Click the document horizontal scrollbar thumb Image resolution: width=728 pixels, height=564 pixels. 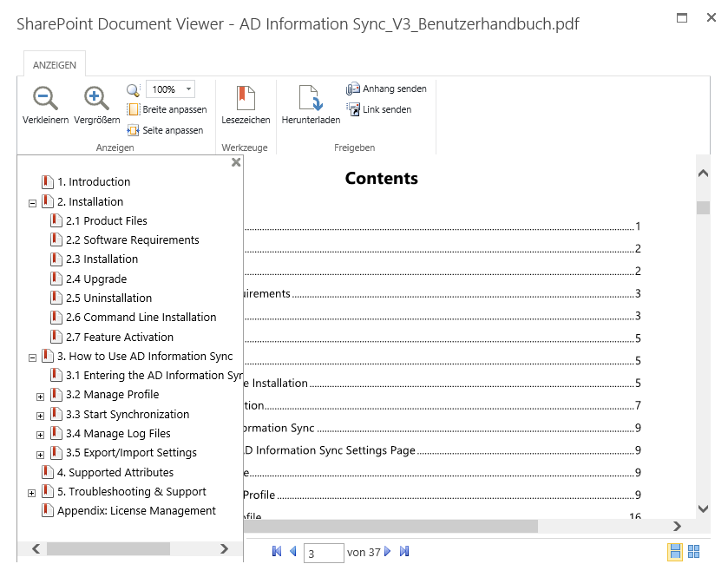coord(390,527)
